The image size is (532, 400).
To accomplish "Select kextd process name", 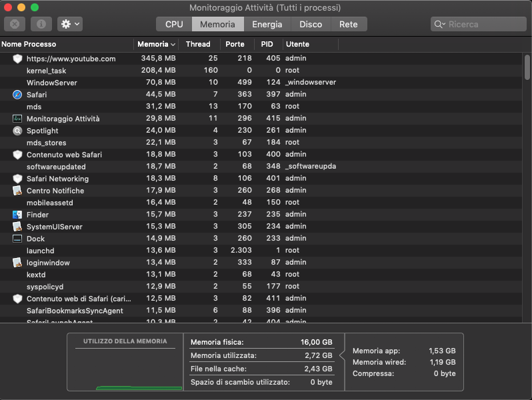I will [36, 275].
